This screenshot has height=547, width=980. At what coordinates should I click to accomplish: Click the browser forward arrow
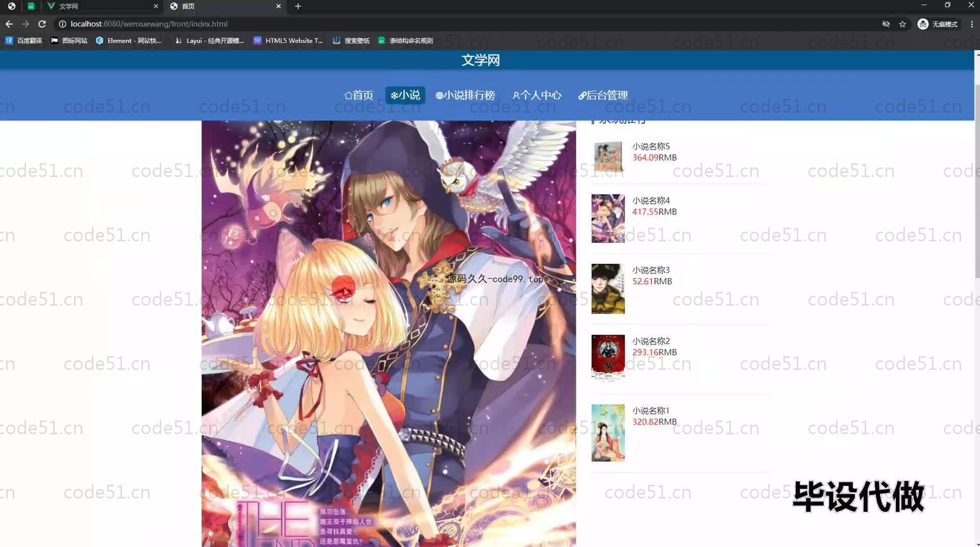(x=26, y=24)
